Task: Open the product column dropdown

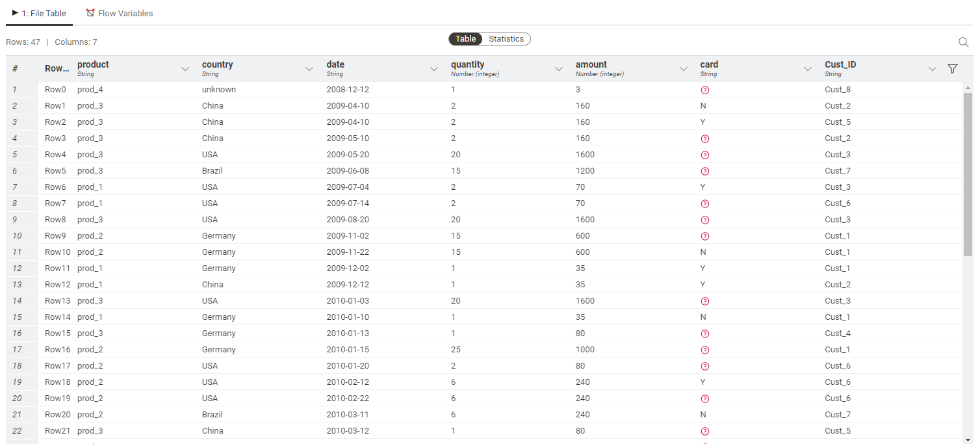Action: 185,69
